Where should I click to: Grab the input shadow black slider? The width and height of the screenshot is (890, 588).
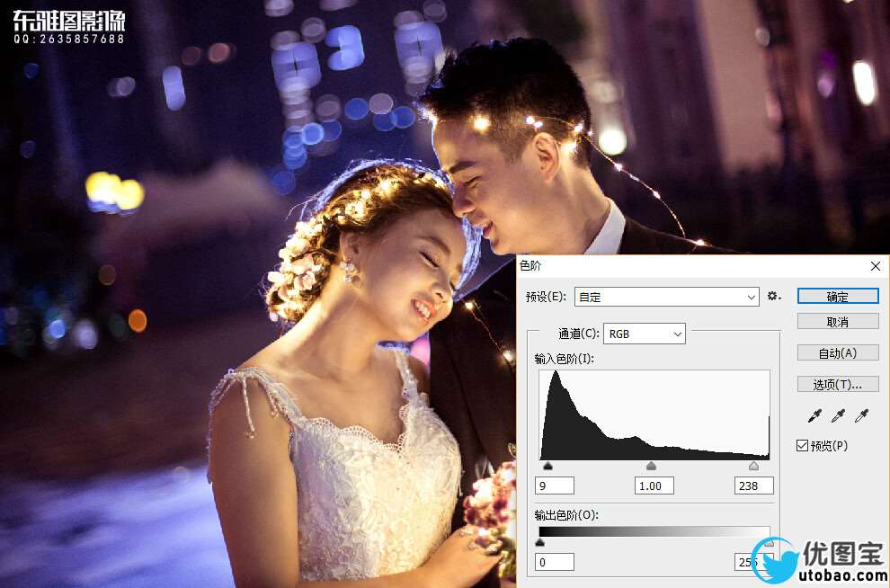(x=547, y=466)
